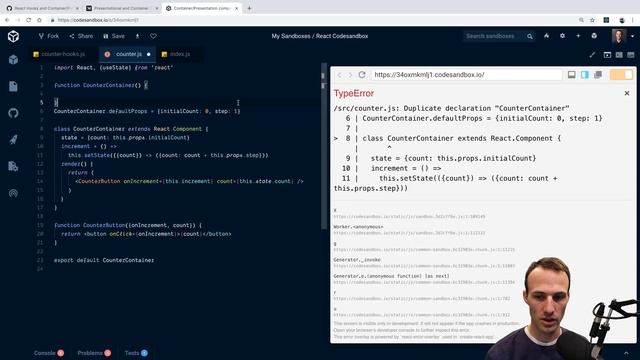
Task: Go forward in preview browser
Action: [x=350, y=75]
